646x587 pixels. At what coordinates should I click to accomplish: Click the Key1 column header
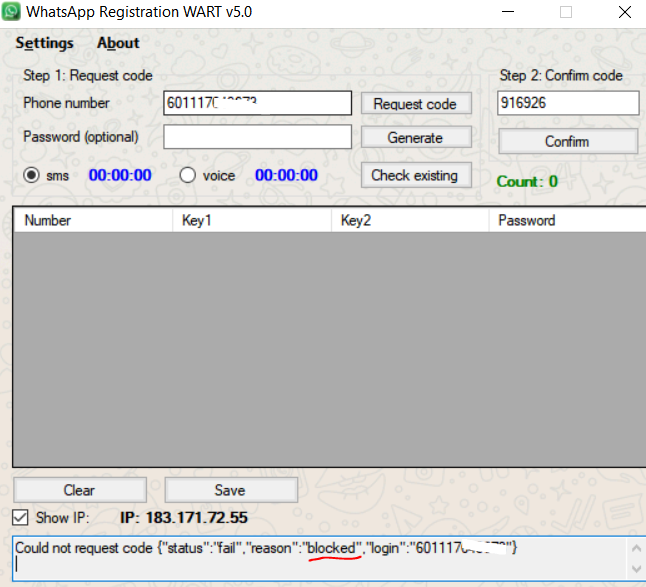pyautogui.click(x=252, y=220)
